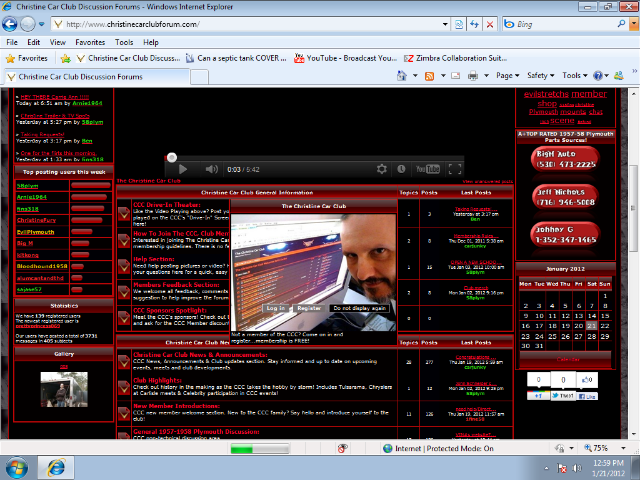The image size is (640, 480).
Task: Open a new blank tab
Action: [200, 77]
